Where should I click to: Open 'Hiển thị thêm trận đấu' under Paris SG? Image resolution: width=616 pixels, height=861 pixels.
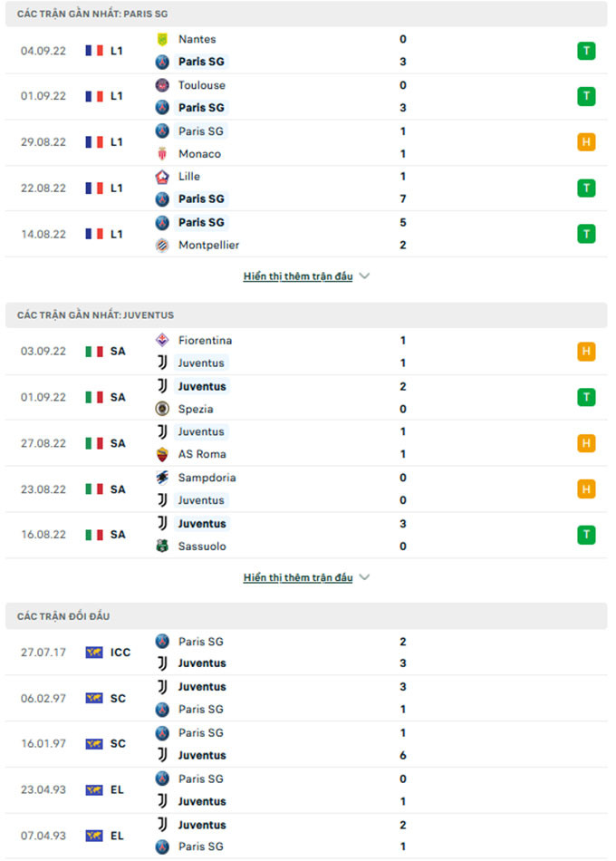pyautogui.click(x=298, y=276)
